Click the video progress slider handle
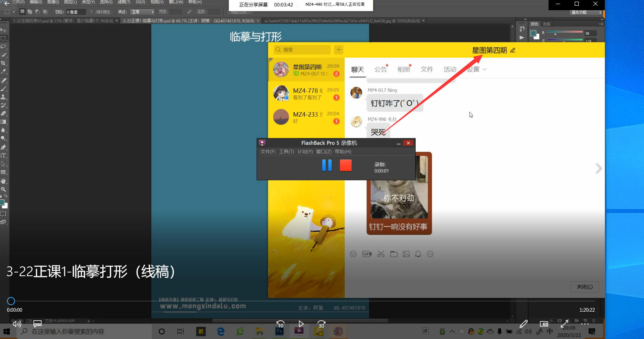The width and height of the screenshot is (644, 339). click(x=11, y=301)
